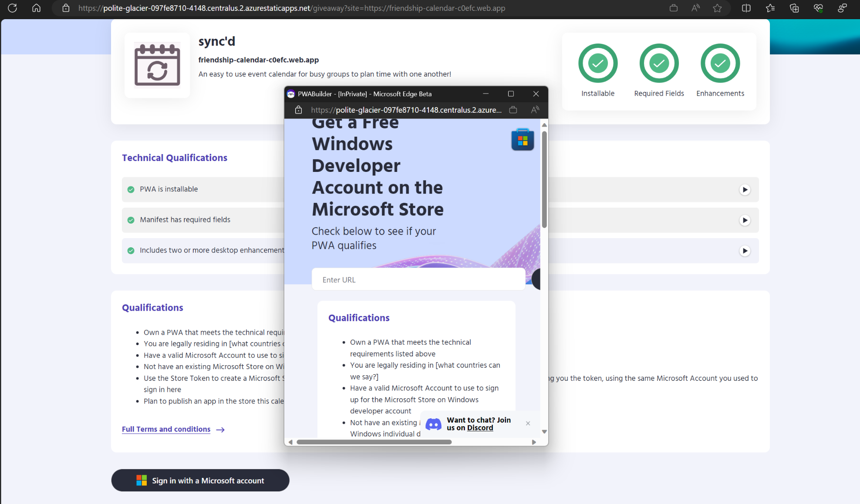Open Browser essentials heart icon
860x504 pixels.
818,8
